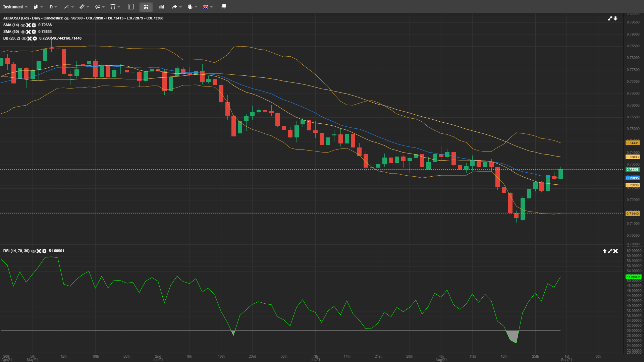Maximize the RSI panel
Image resolution: width=644 pixels, height=362 pixels.
point(610,251)
